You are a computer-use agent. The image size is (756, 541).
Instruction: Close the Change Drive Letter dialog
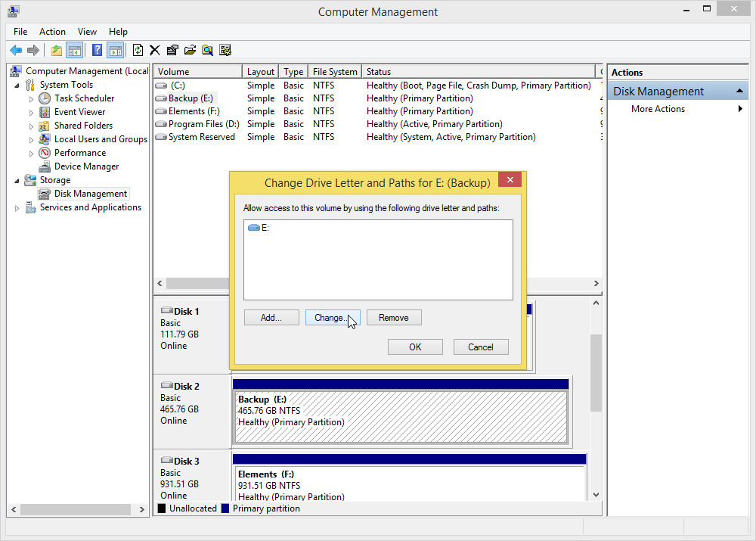510,179
